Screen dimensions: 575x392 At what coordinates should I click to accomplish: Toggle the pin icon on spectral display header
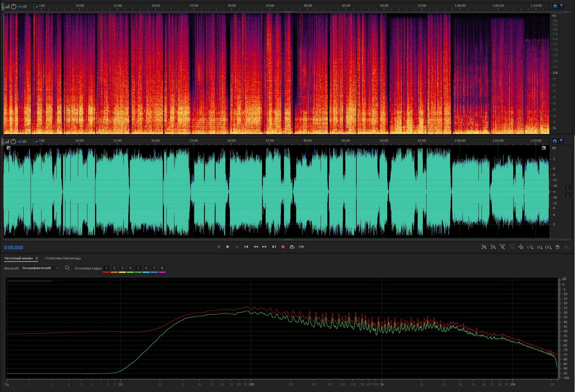coord(562,7)
